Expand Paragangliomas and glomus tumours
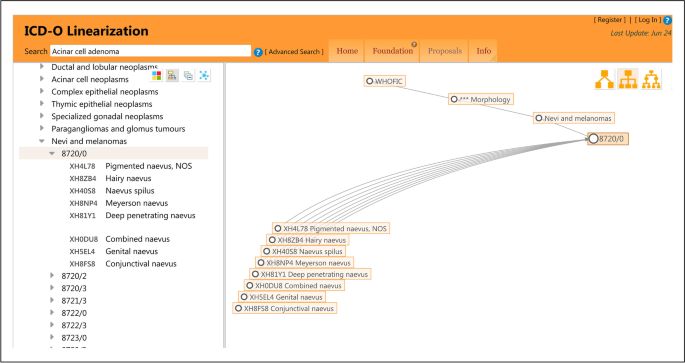 click(x=42, y=128)
